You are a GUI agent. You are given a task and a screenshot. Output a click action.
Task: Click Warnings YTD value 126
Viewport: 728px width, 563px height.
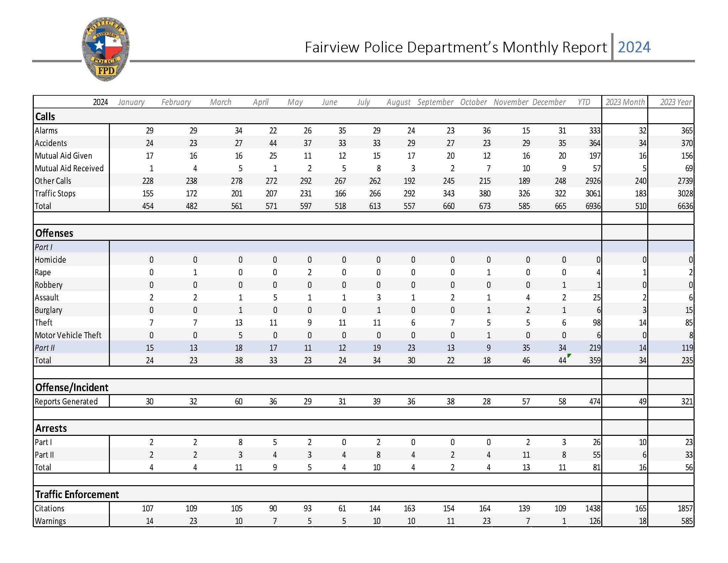click(x=595, y=521)
